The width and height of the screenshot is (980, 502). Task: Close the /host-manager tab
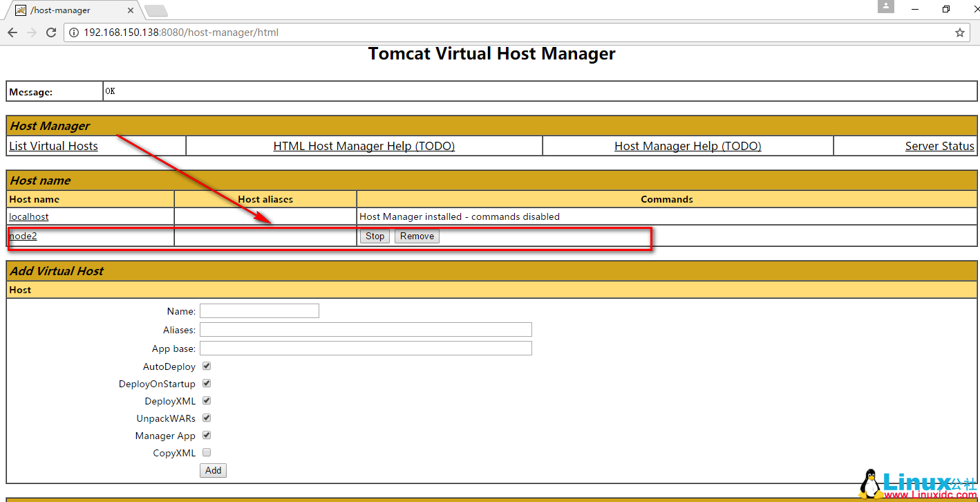131,10
